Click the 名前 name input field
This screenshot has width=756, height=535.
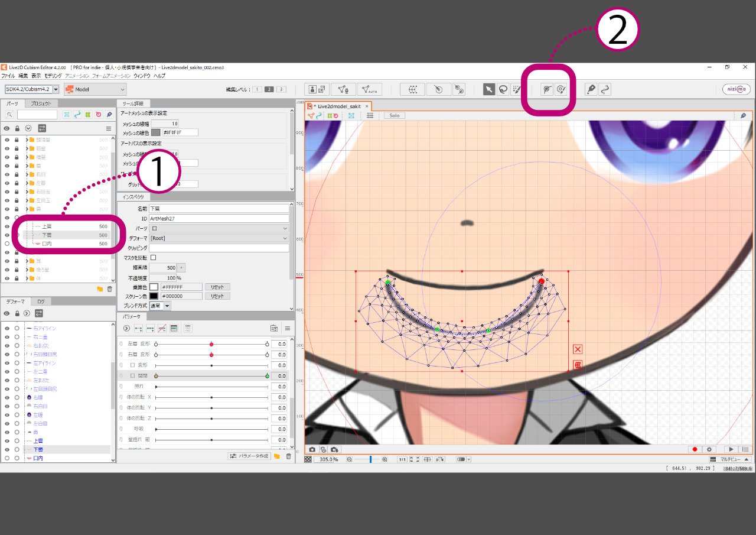pyautogui.click(x=219, y=209)
